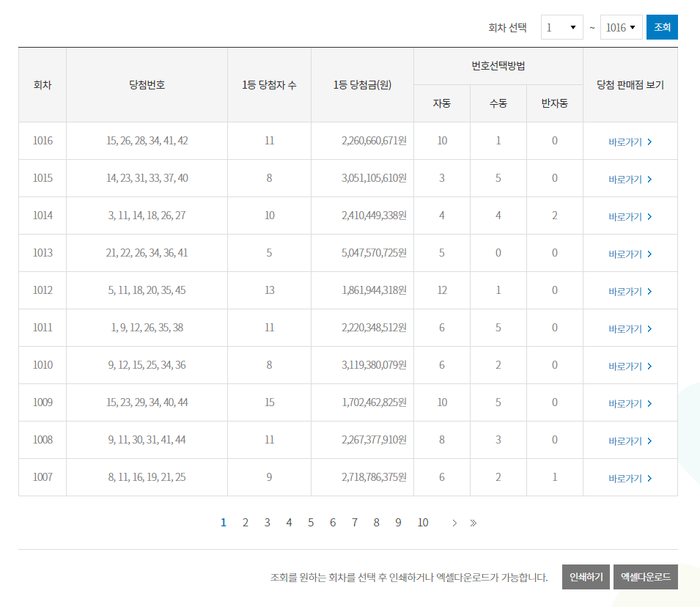Select winning numbers 21, 22, 26, 34, 36, 41
The width and height of the screenshot is (700, 607).
tap(147, 253)
